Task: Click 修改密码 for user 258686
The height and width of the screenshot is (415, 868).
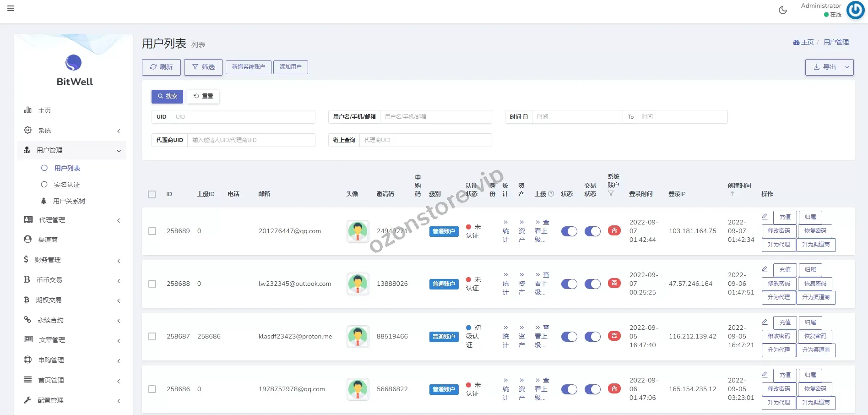Action: pos(779,389)
